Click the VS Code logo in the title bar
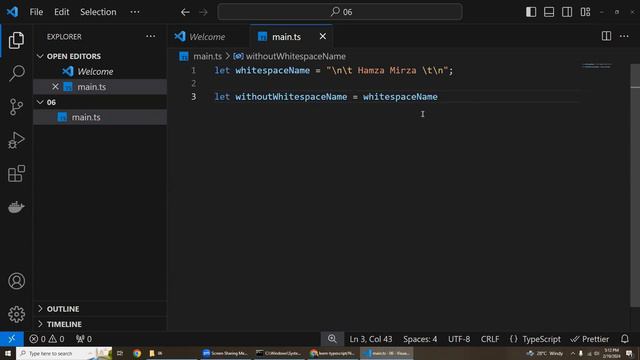The width and height of the screenshot is (640, 360). [x=12, y=12]
